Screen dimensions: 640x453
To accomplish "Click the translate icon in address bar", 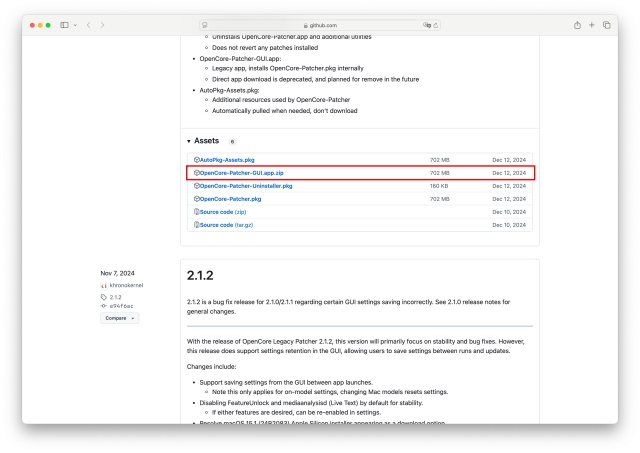I will (x=427, y=24).
